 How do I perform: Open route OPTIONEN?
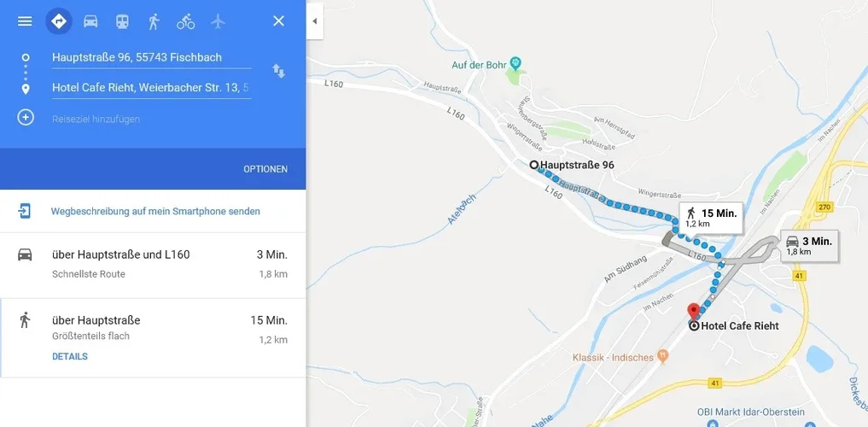(x=265, y=169)
